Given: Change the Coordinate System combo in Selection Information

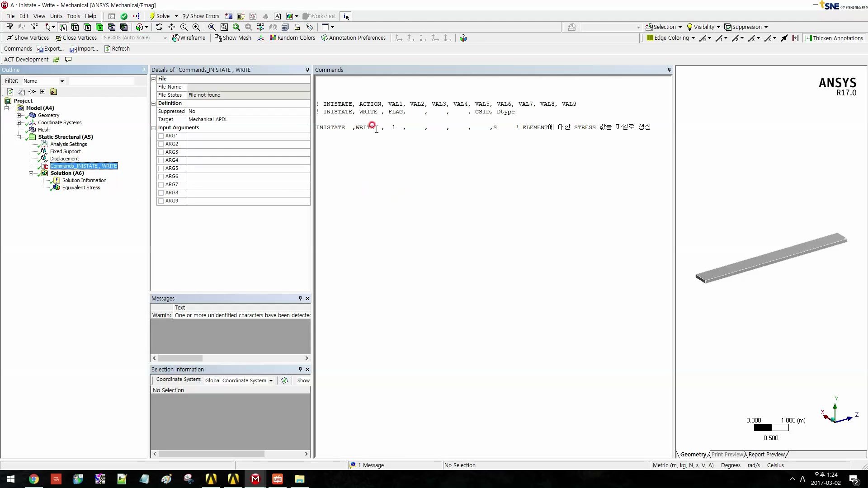Looking at the screenshot, I should tap(239, 380).
